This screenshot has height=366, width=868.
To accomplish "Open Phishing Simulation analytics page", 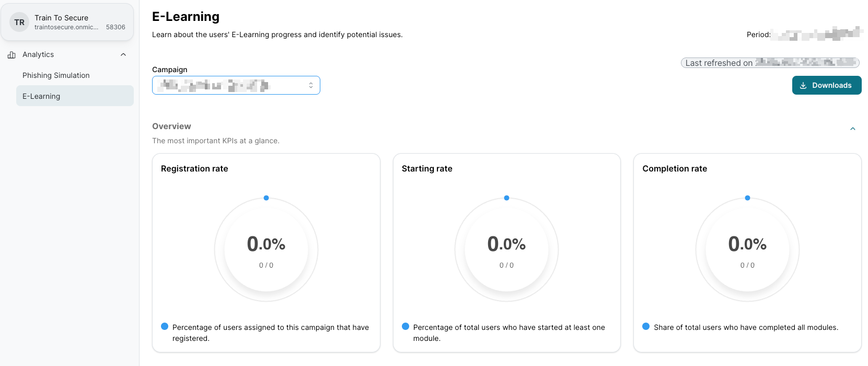I will [x=56, y=75].
